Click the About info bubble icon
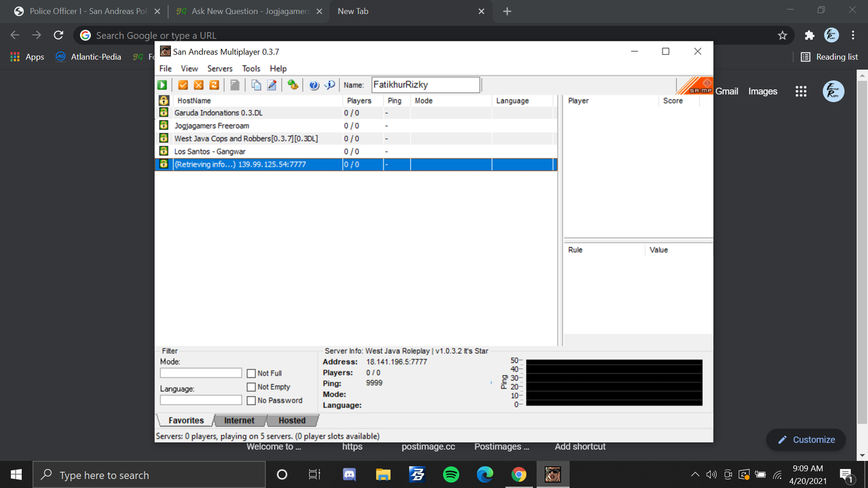 coord(330,85)
